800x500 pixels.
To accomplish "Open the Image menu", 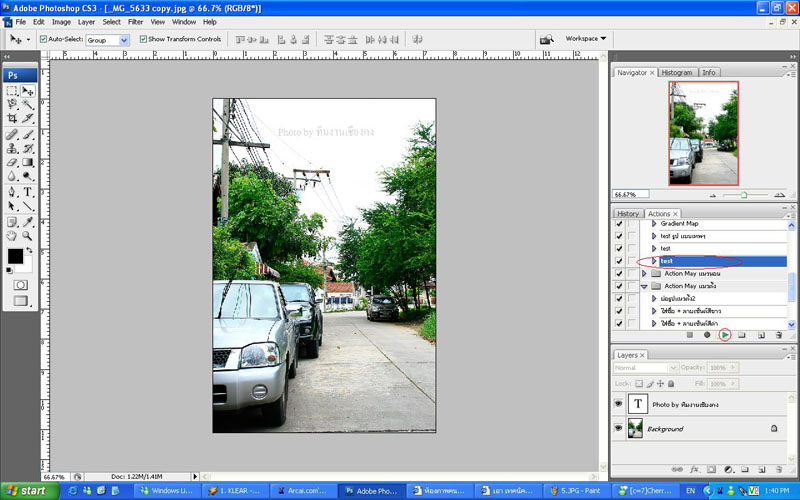I will [61, 22].
